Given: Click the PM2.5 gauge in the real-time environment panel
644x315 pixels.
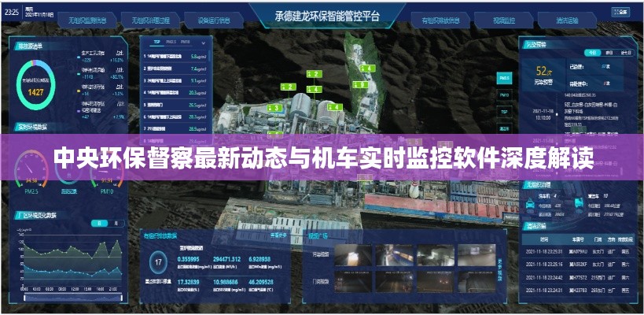Looking at the screenshot, I should click(x=31, y=168).
